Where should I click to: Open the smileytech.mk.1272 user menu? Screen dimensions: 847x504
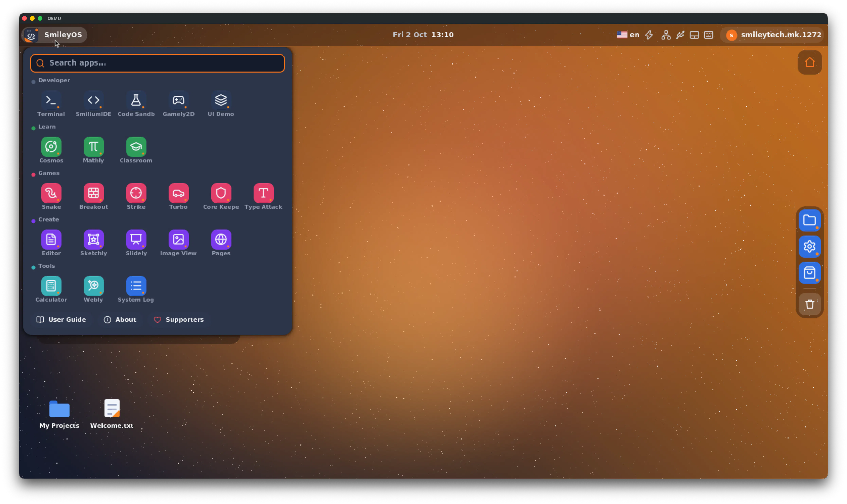pos(773,35)
